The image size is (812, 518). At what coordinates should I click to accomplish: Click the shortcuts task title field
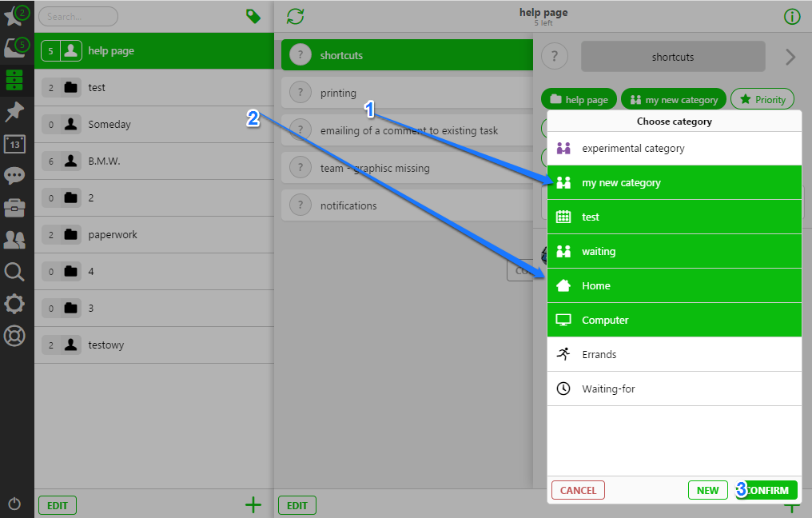(673, 57)
